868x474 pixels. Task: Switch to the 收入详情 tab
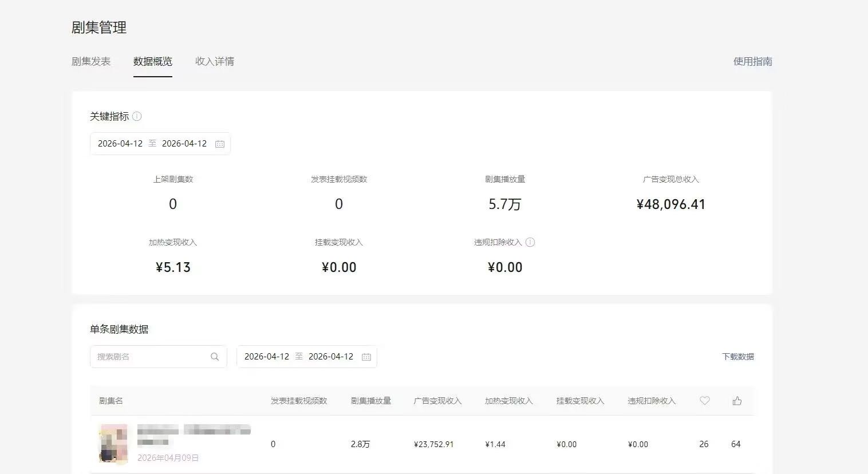214,61
